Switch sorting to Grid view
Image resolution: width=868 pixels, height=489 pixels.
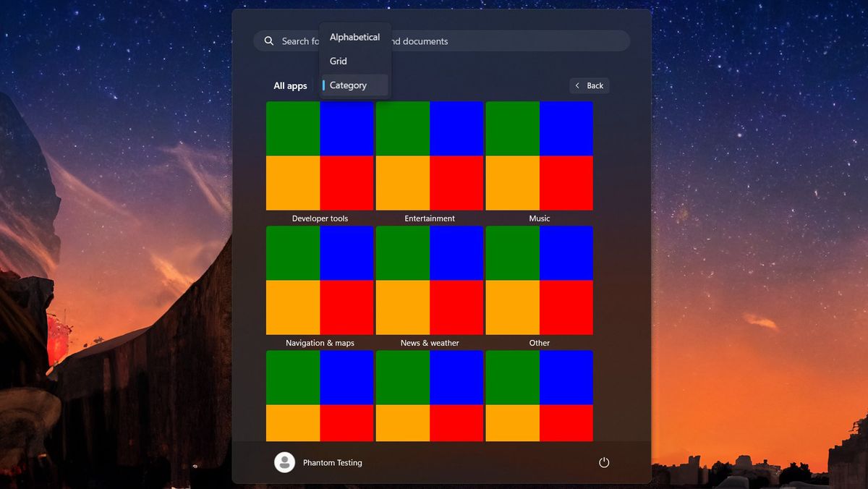(x=338, y=61)
